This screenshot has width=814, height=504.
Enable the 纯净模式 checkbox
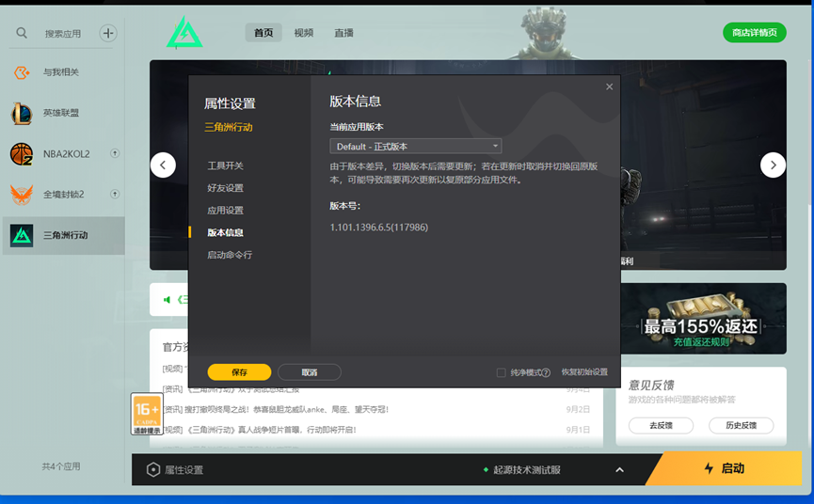coord(501,372)
